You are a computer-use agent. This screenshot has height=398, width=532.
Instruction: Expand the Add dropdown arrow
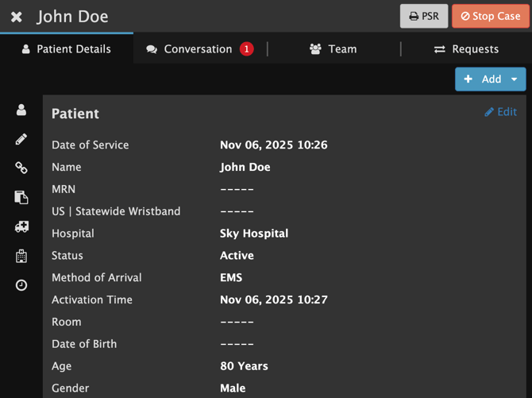coord(515,79)
